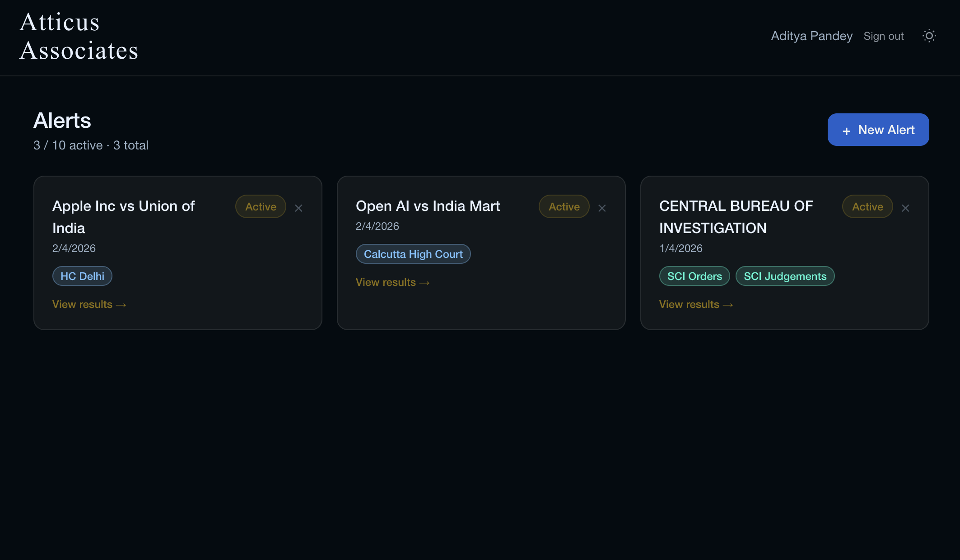Toggle Active badge on Open AI alert
The width and height of the screenshot is (960, 560).
coord(564,206)
